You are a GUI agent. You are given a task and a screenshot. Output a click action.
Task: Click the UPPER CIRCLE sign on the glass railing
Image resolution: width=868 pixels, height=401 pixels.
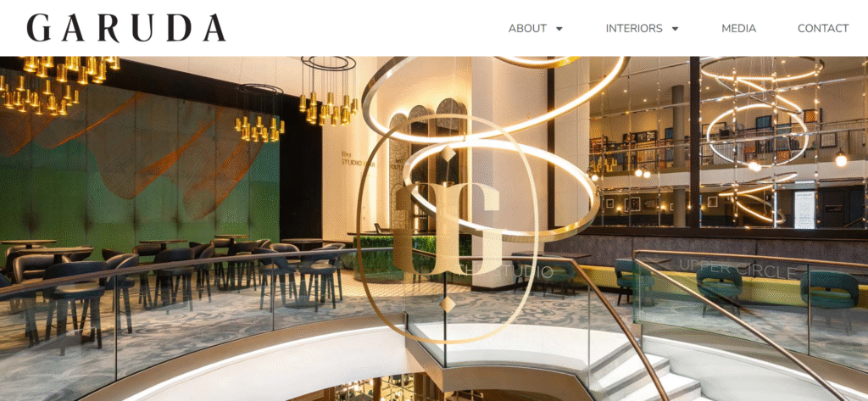[x=737, y=269]
